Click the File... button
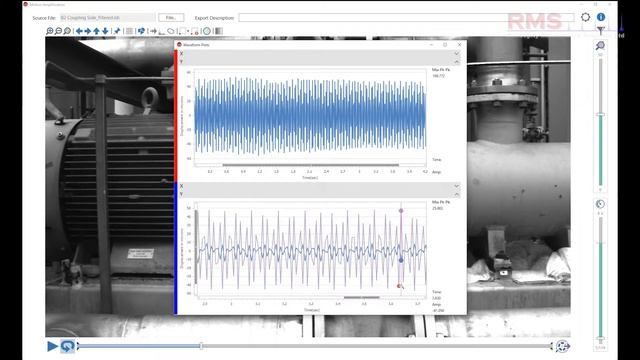Screen dimensions: 640x360 pos(171,18)
